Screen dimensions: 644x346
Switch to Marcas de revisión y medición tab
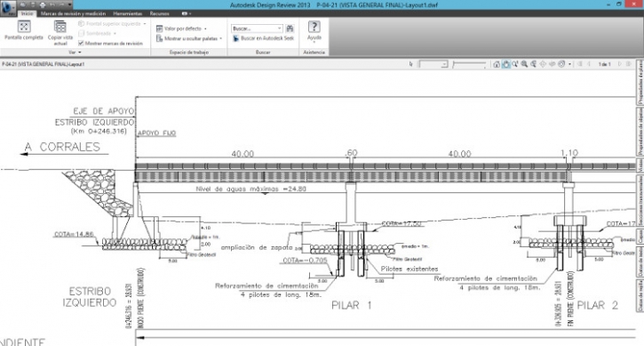click(x=73, y=13)
